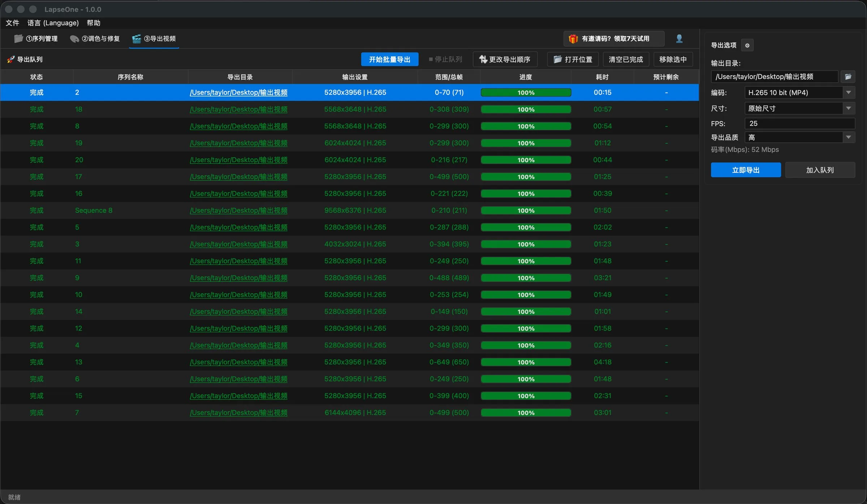Click 清空已完成 button
The image size is (867, 504).
pos(626,59)
